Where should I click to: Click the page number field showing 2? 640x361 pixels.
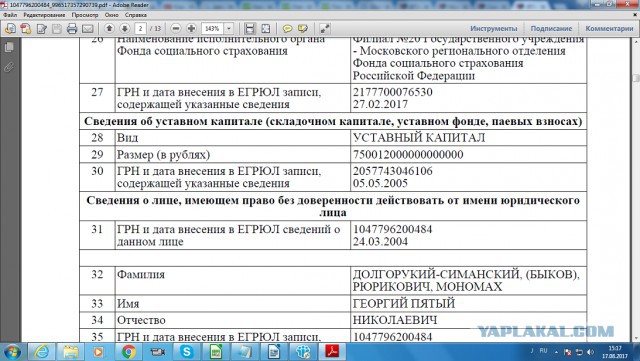[140, 29]
